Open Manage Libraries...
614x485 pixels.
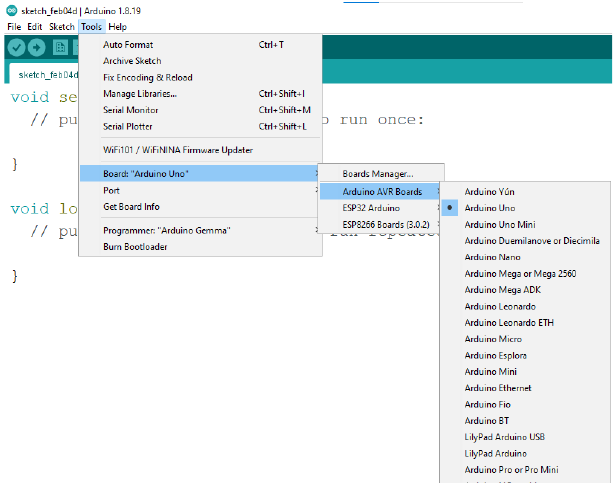200,94
